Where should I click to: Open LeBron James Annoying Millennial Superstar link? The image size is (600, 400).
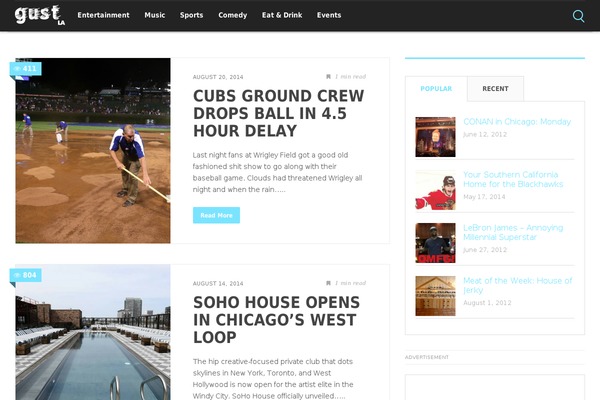(x=513, y=232)
